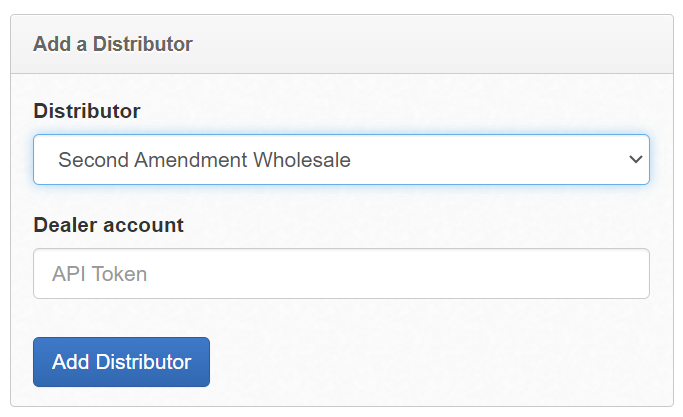Screen dimensions: 683x417
Task: Select the Second Amendment Wholesale combo box
Action: (341, 159)
